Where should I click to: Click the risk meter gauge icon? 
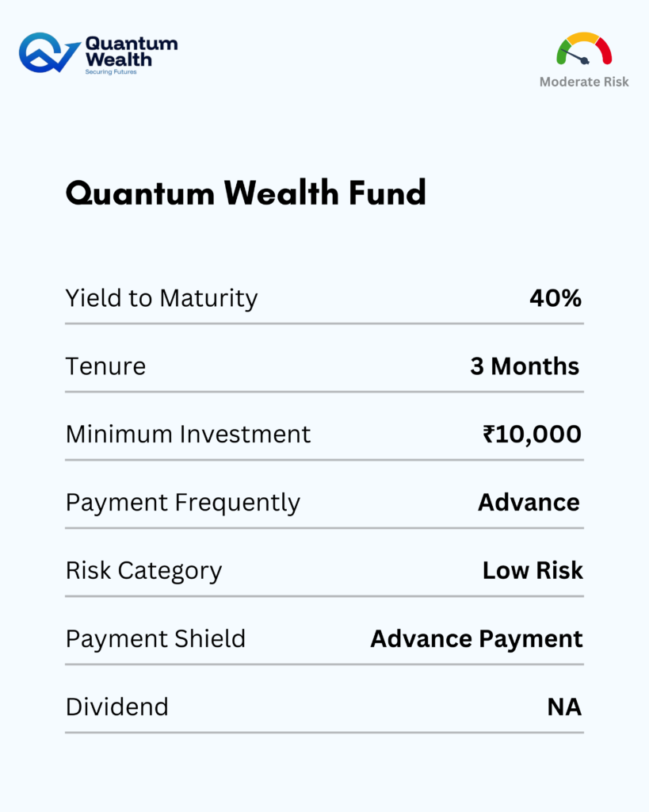point(584,49)
